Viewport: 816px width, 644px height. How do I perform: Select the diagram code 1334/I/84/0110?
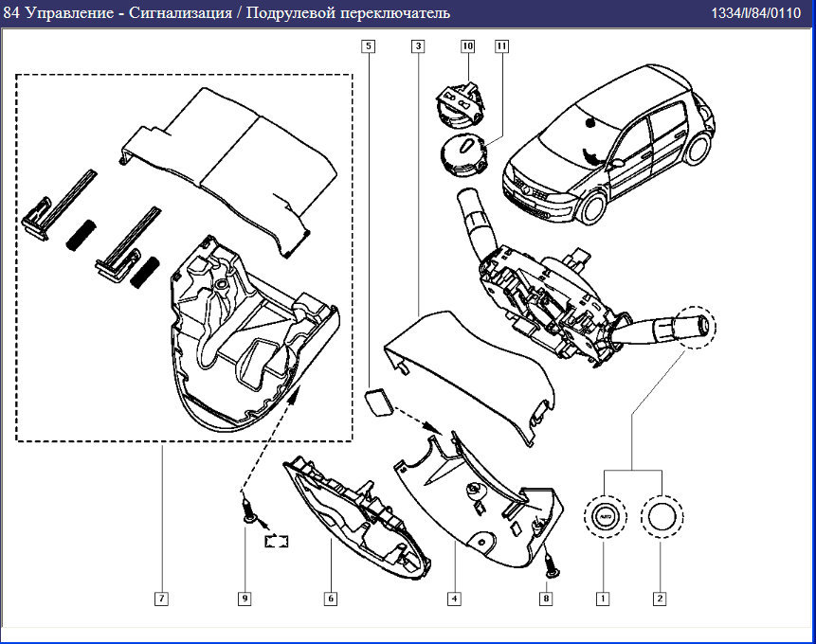(755, 13)
